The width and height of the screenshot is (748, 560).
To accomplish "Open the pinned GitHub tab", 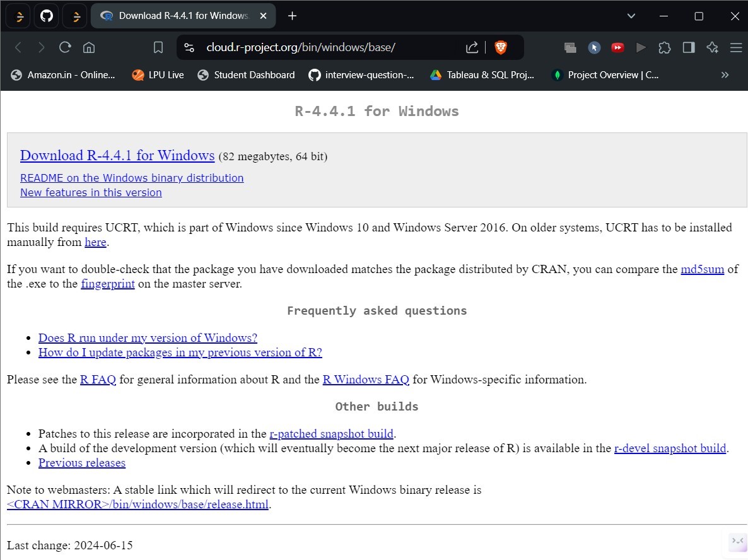I will pyautogui.click(x=46, y=16).
